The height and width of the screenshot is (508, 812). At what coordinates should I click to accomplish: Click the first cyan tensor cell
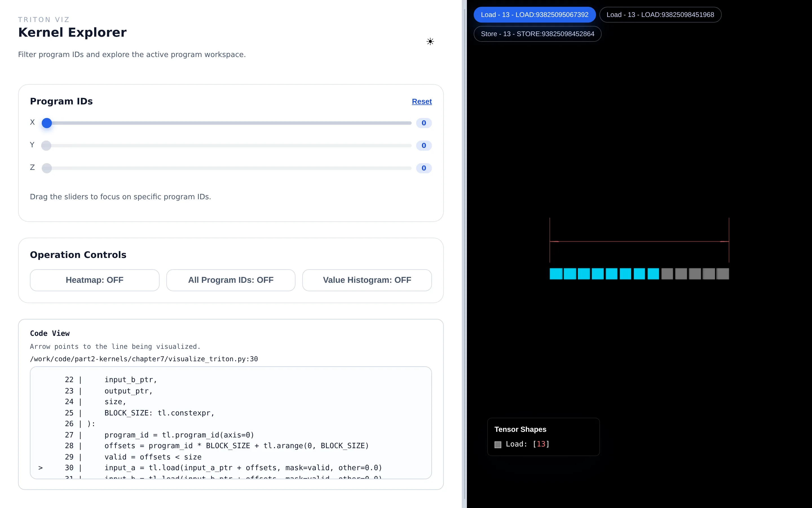[x=556, y=274]
